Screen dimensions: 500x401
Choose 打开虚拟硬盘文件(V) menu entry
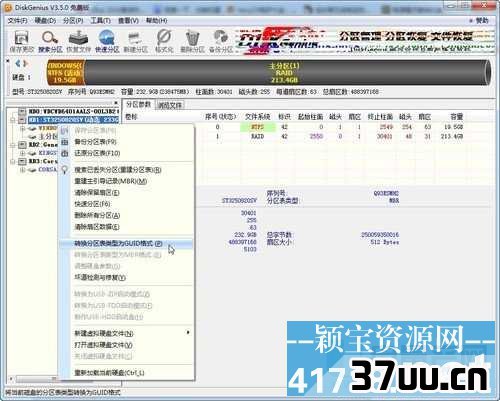[127, 345]
